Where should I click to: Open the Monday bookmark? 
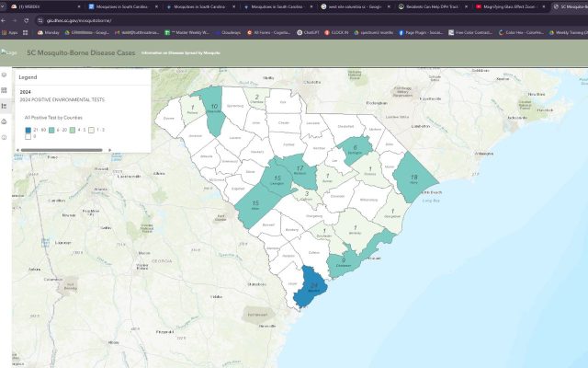[49, 33]
